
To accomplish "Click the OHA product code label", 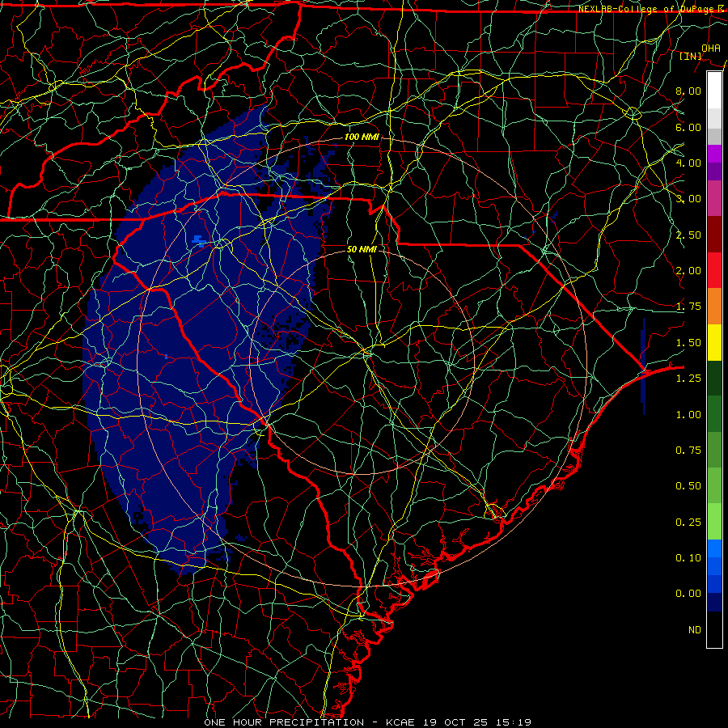I will pyautogui.click(x=710, y=48).
